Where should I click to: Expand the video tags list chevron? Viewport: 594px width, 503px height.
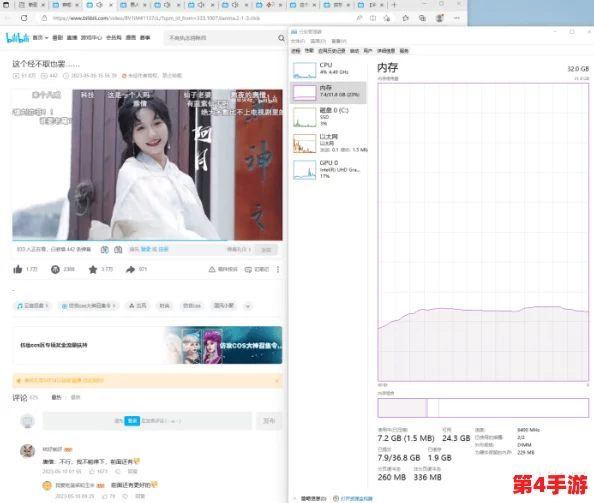(248, 306)
